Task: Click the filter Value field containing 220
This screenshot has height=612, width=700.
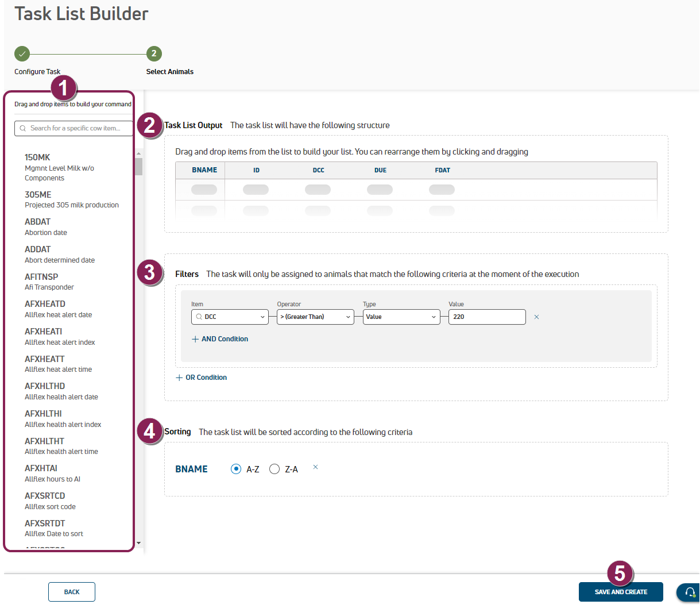Action: pyautogui.click(x=487, y=317)
